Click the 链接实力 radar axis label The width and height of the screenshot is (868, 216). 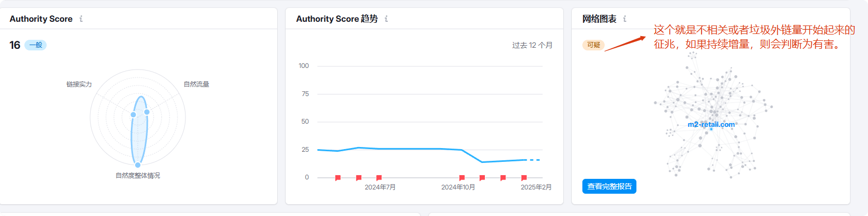point(79,84)
